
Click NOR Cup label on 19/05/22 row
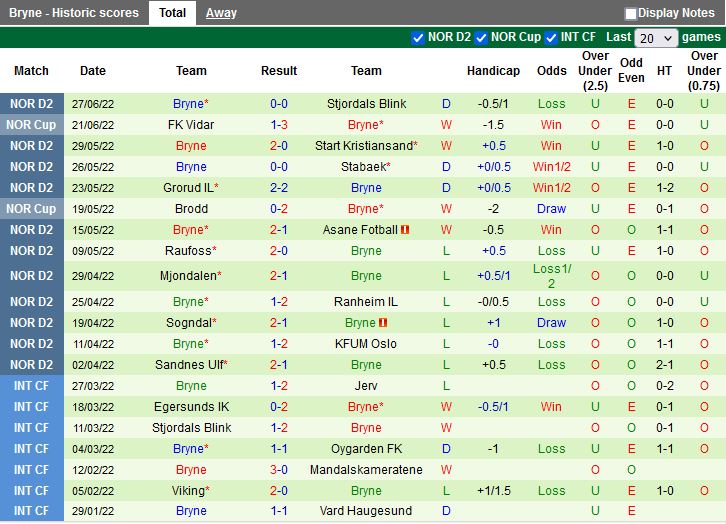tap(31, 209)
